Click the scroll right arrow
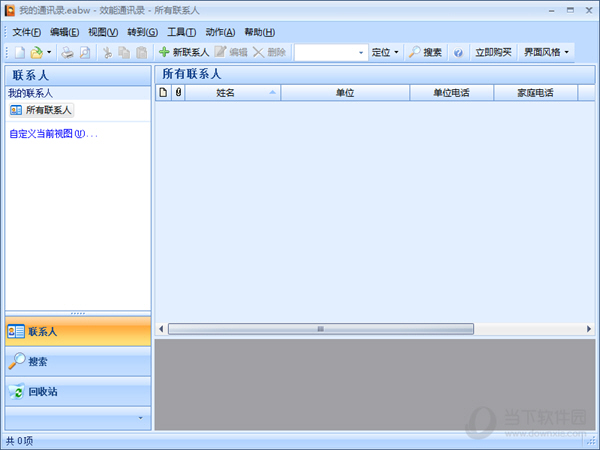The width and height of the screenshot is (600, 450). 589,329
